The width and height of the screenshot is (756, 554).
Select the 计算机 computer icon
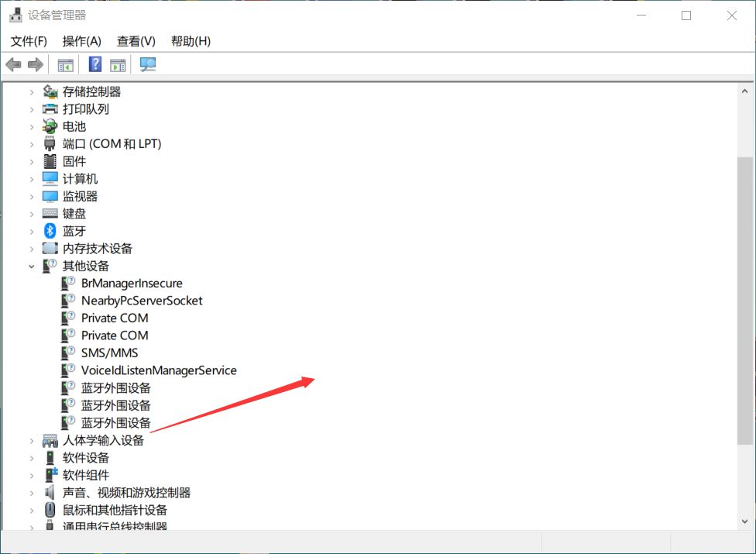(50, 178)
